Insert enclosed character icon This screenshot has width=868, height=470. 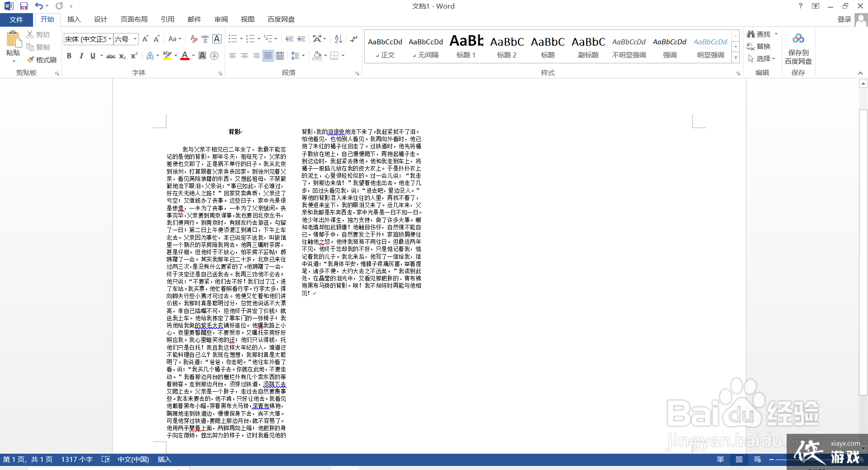(x=214, y=56)
